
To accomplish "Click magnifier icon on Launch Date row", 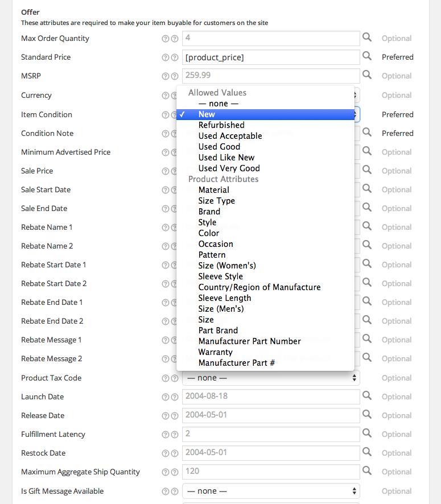I will 367,395.
